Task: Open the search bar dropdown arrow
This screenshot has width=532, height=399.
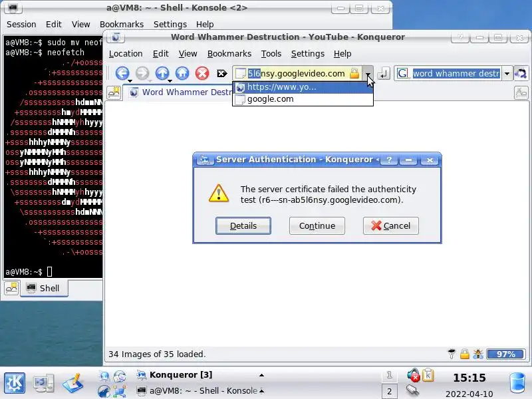Action: (507, 73)
